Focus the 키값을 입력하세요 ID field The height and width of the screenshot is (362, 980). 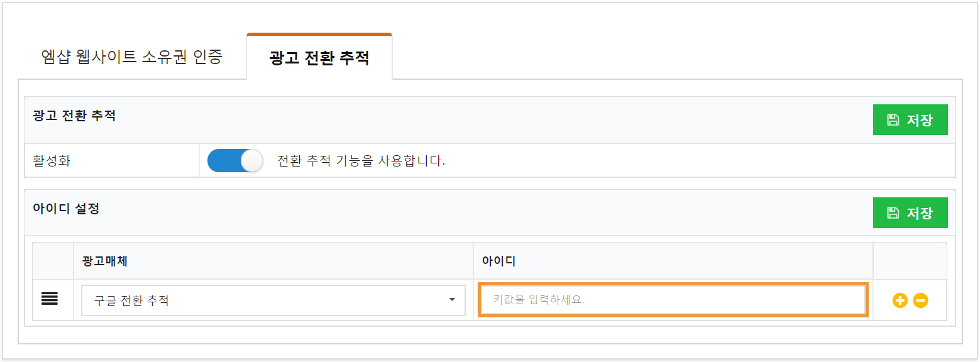click(x=673, y=300)
